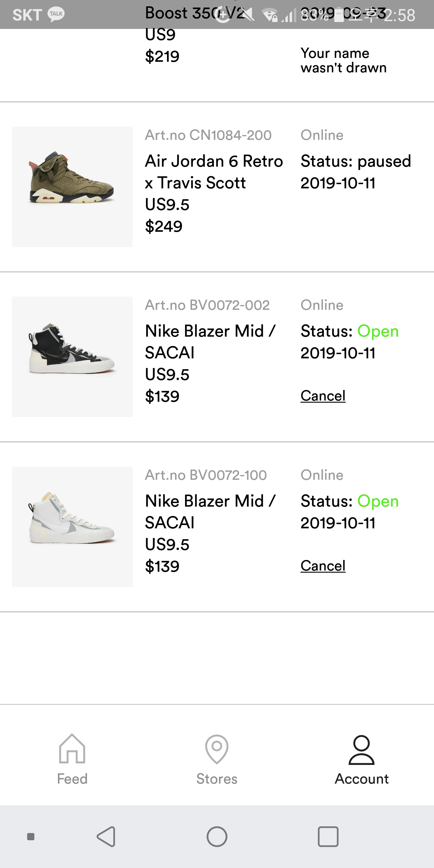The height and width of the screenshot is (868, 434).
Task: Cancel the black Nike Blazer Mid entry
Action: (323, 396)
